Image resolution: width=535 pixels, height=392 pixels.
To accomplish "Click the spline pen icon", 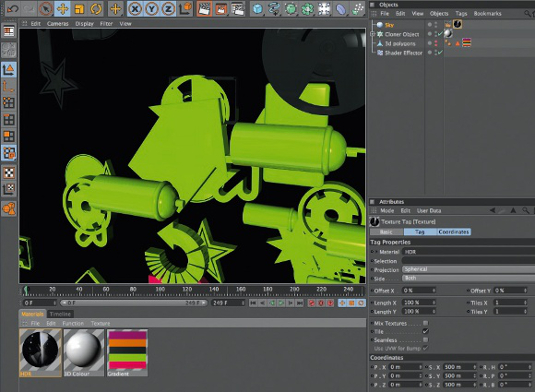I will [274, 9].
